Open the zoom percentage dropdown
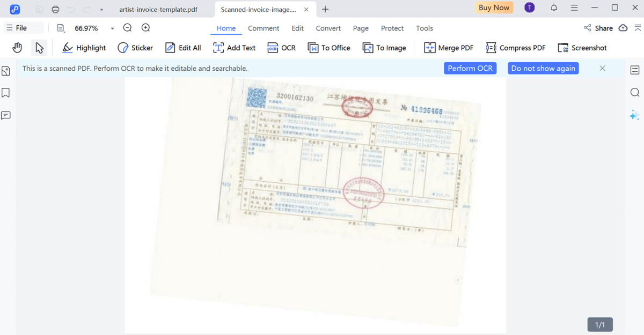644x335 pixels. 112,27
